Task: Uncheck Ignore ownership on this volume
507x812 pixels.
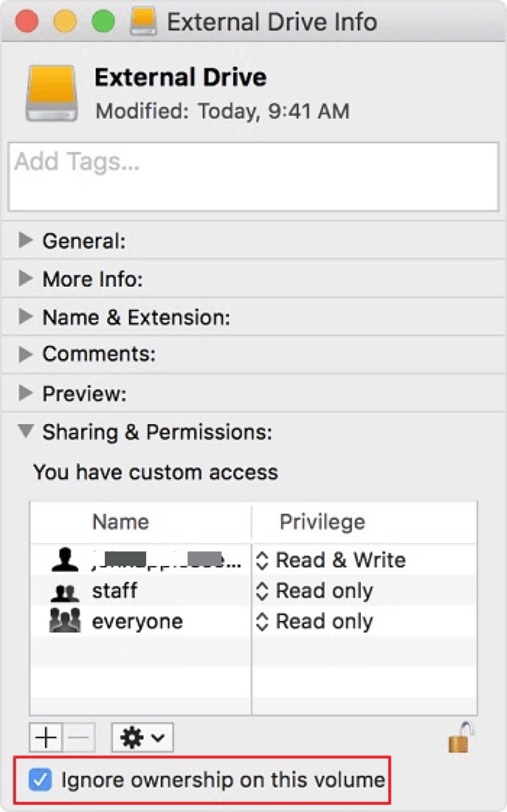Action: tap(41, 779)
